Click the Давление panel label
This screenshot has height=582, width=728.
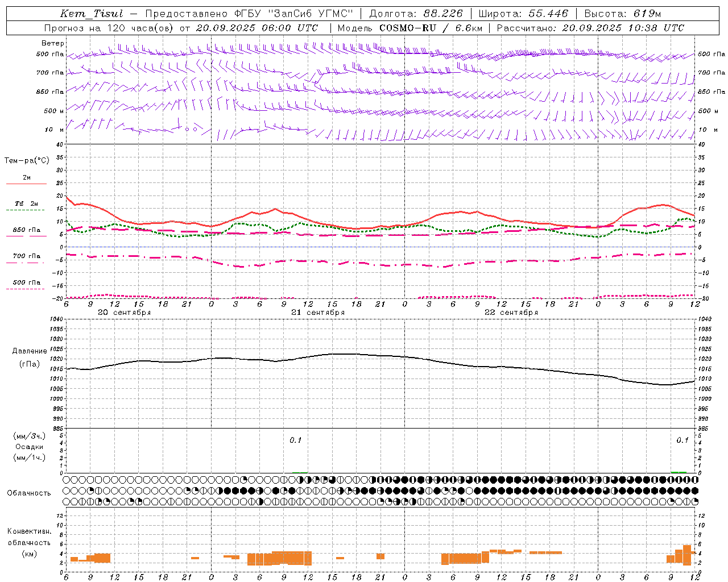[28, 351]
